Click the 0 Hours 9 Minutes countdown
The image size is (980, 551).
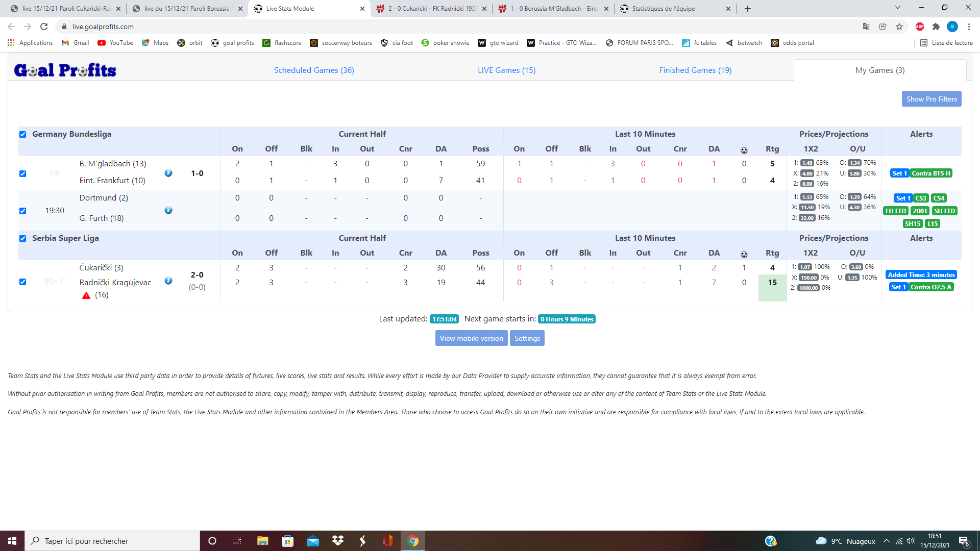coord(567,319)
